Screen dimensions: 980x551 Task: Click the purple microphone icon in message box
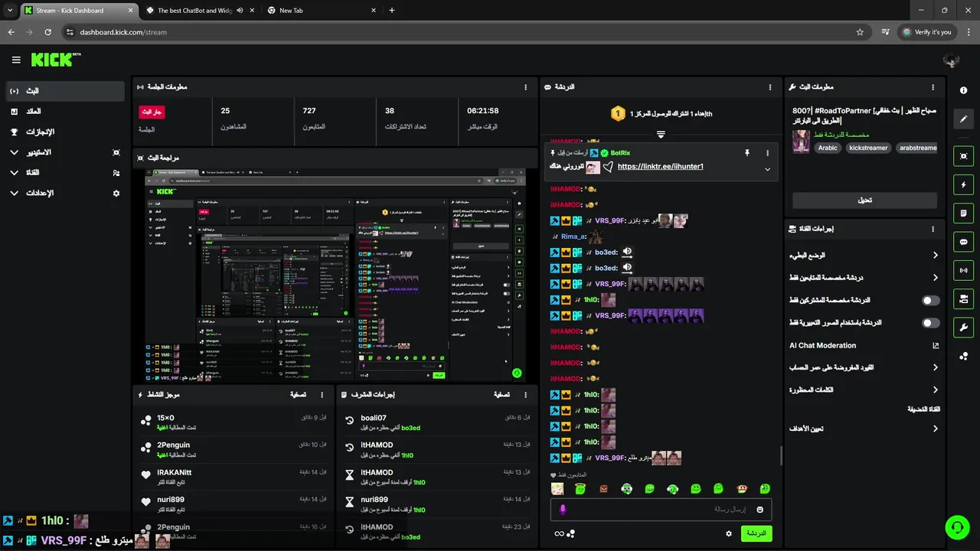coord(563,510)
